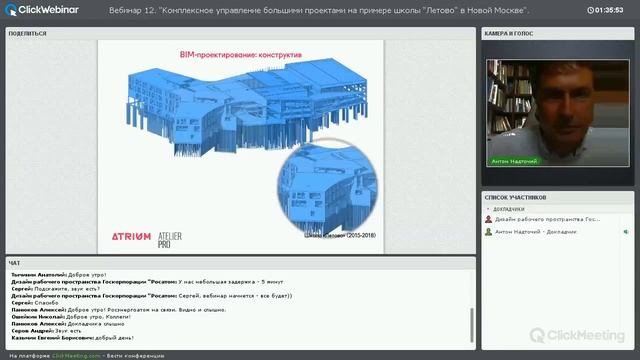Screen dimensions: 640x360
Task: Select the Чат panel header
Action: pos(241,263)
